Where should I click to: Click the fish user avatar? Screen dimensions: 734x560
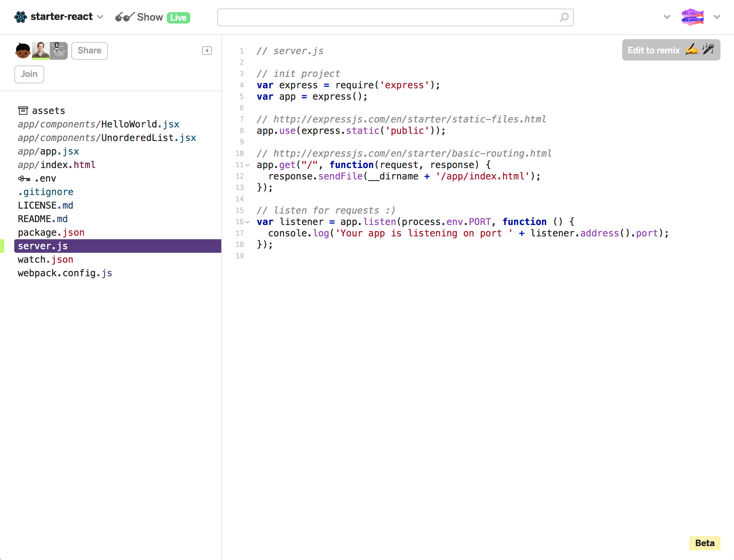(x=692, y=17)
